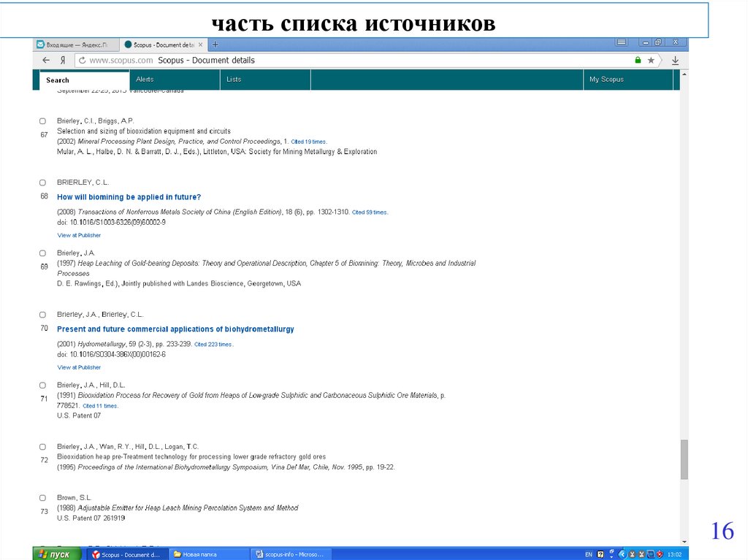Tick the checkbox for reference 68 BRIERLEY, C.L.

click(x=42, y=183)
